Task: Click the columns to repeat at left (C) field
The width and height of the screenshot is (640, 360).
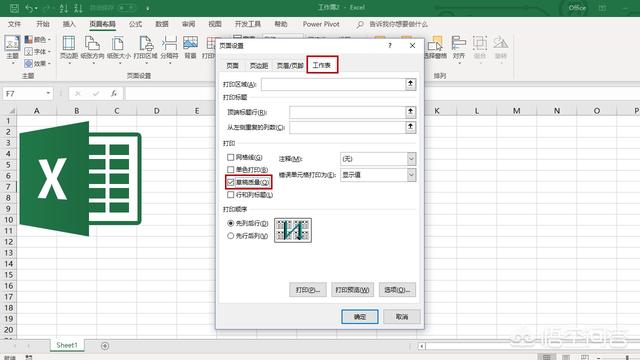Action: tap(347, 127)
